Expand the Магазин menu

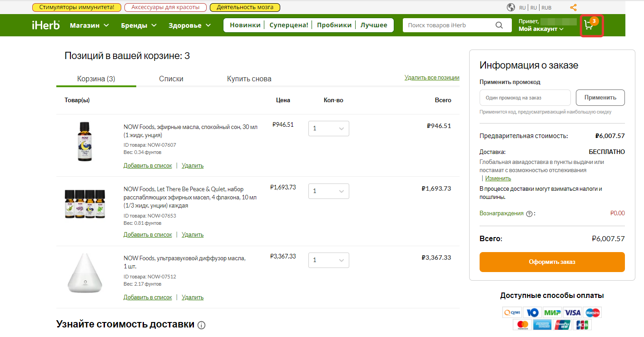(x=89, y=25)
